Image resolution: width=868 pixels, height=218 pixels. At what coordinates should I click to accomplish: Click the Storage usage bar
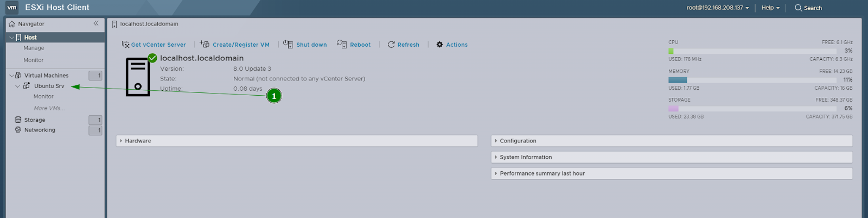coord(753,109)
